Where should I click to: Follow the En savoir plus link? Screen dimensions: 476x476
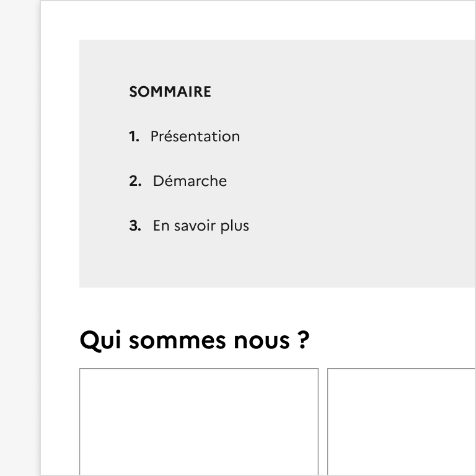(x=201, y=226)
